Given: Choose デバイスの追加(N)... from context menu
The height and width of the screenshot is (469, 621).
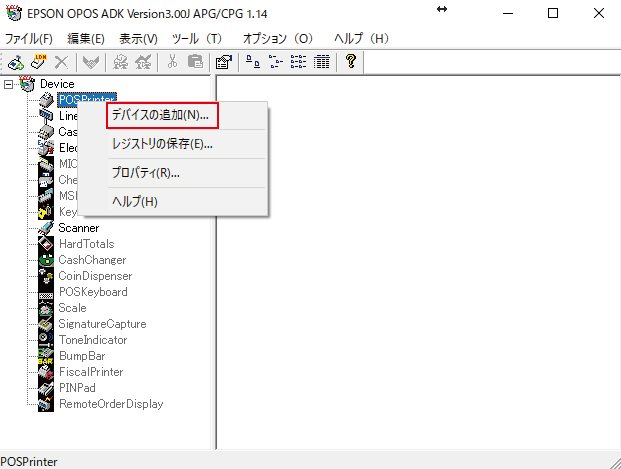Looking at the screenshot, I should tap(162, 115).
